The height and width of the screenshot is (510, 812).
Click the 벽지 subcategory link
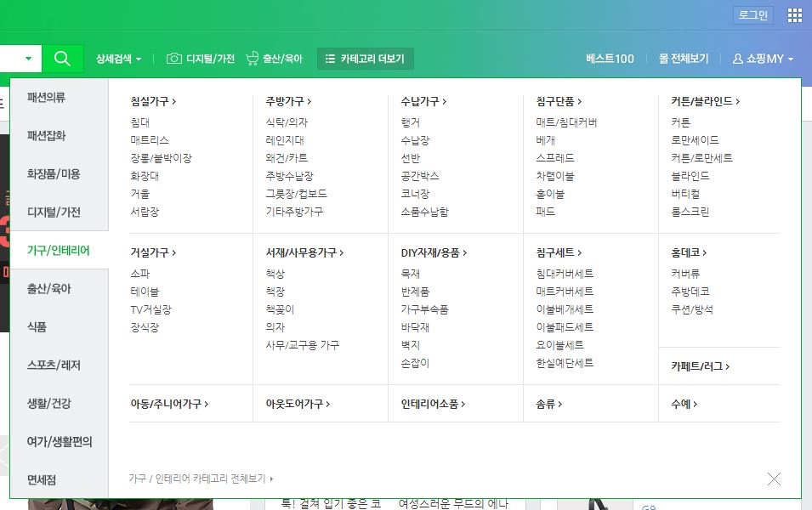coord(410,345)
